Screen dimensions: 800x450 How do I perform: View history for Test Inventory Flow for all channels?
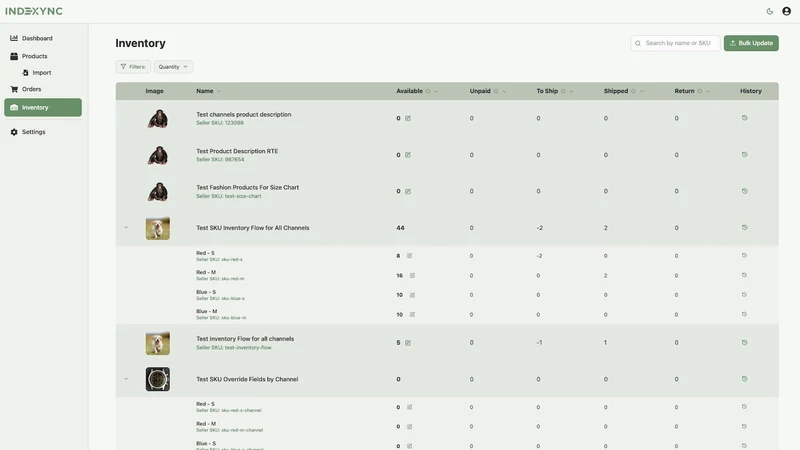click(744, 342)
